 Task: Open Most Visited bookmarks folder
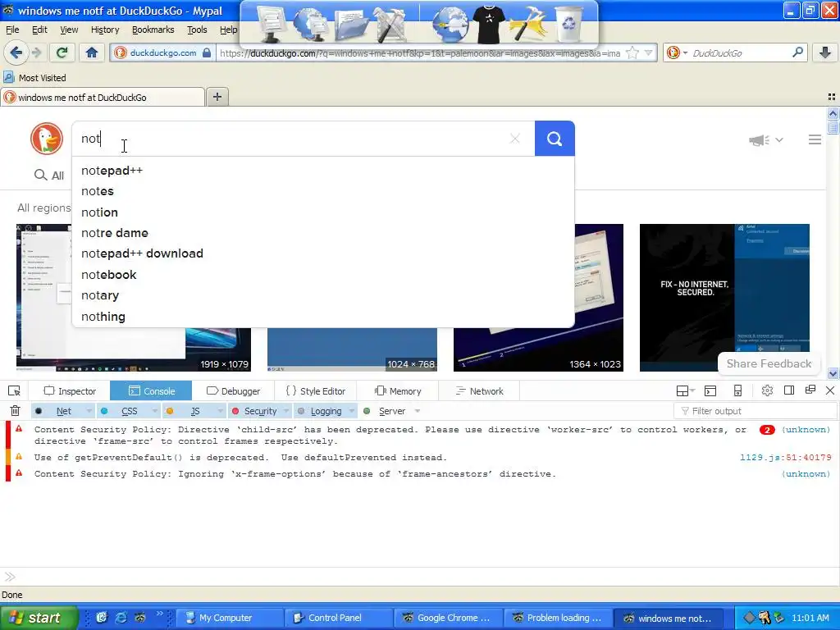pyautogui.click(x=34, y=78)
